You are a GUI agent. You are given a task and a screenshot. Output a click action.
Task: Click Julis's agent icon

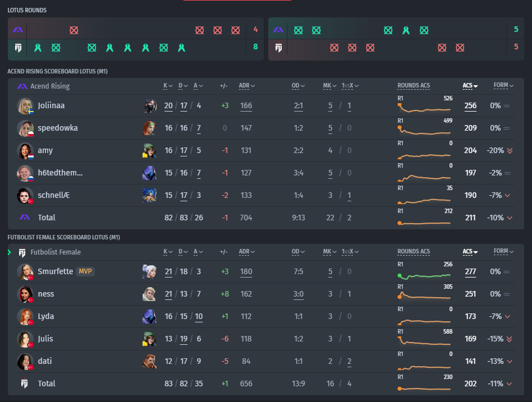click(x=149, y=339)
